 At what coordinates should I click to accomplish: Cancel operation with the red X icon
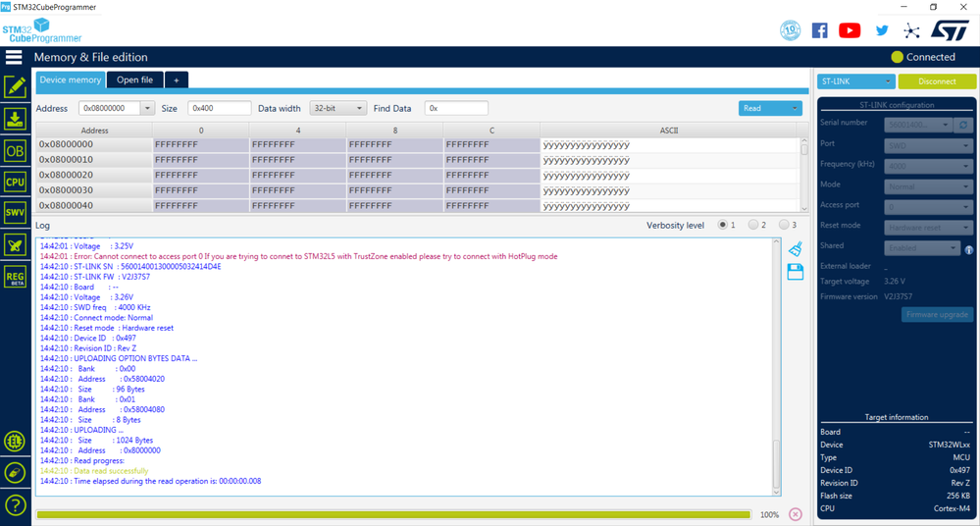(x=795, y=514)
